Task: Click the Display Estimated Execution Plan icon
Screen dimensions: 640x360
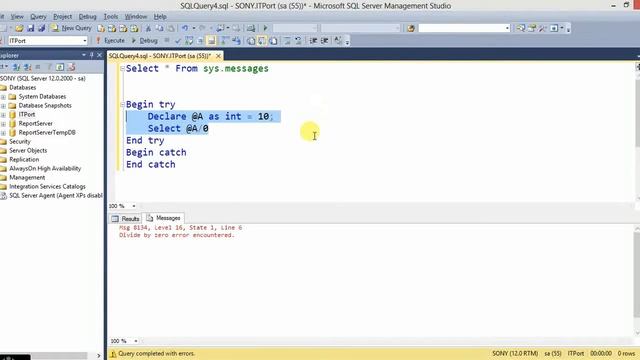Action: 189,40
